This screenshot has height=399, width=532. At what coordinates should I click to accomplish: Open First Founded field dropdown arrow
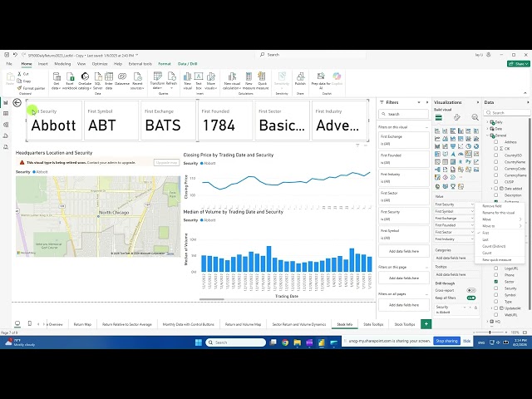click(x=472, y=225)
